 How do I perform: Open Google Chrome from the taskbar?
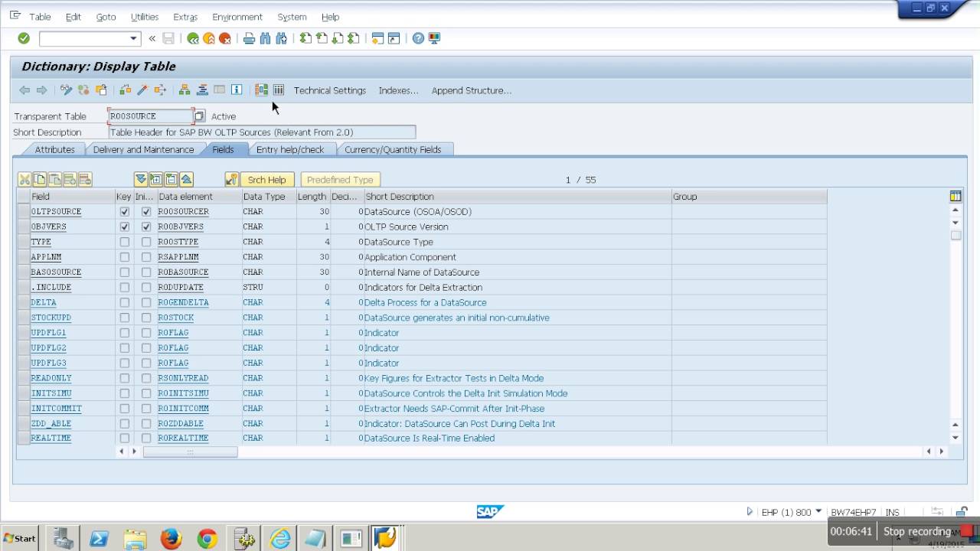(x=207, y=539)
